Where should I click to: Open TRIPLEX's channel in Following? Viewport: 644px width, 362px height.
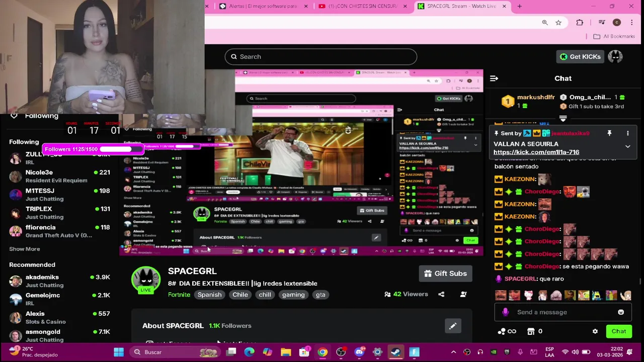(60, 213)
